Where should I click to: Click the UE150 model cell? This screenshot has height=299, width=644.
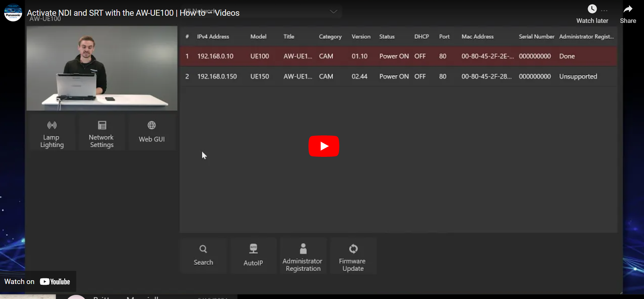[260, 77]
